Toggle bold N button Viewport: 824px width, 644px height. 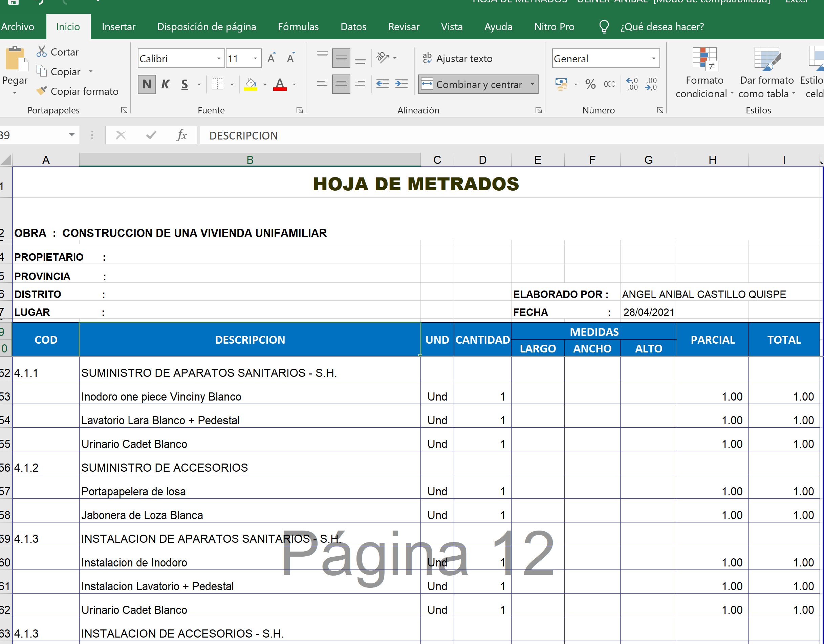[147, 84]
